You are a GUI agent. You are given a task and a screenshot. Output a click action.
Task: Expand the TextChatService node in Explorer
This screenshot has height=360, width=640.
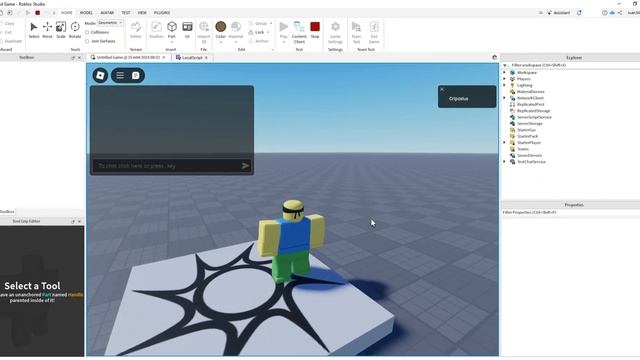pyautogui.click(x=504, y=162)
